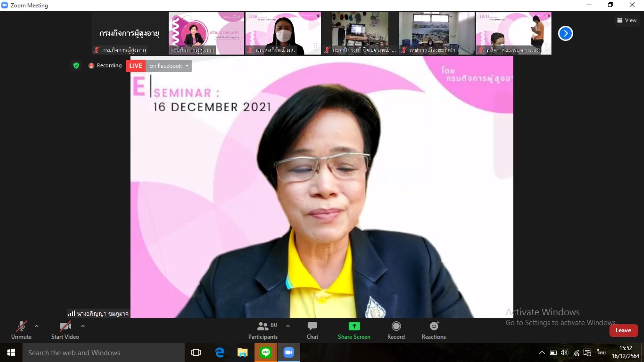The height and width of the screenshot is (362, 644).
Task: Open Reactions menu
Action: pyautogui.click(x=434, y=330)
